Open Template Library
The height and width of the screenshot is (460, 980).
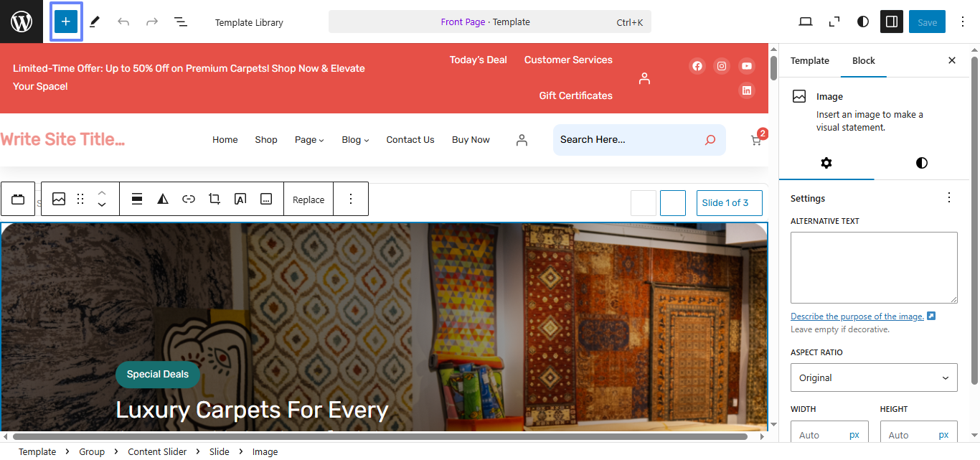point(249,22)
